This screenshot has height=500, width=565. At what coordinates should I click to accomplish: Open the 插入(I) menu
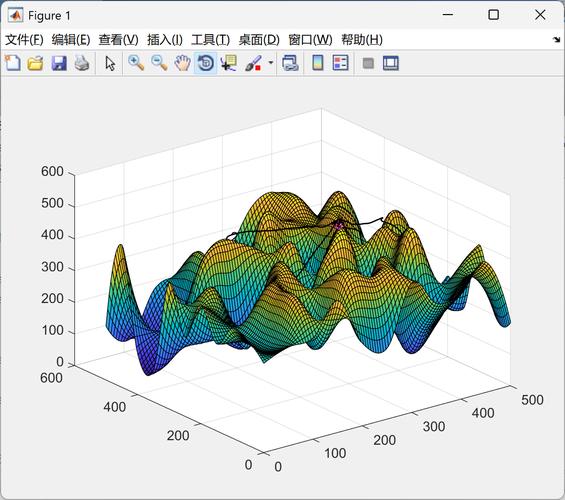(165, 40)
